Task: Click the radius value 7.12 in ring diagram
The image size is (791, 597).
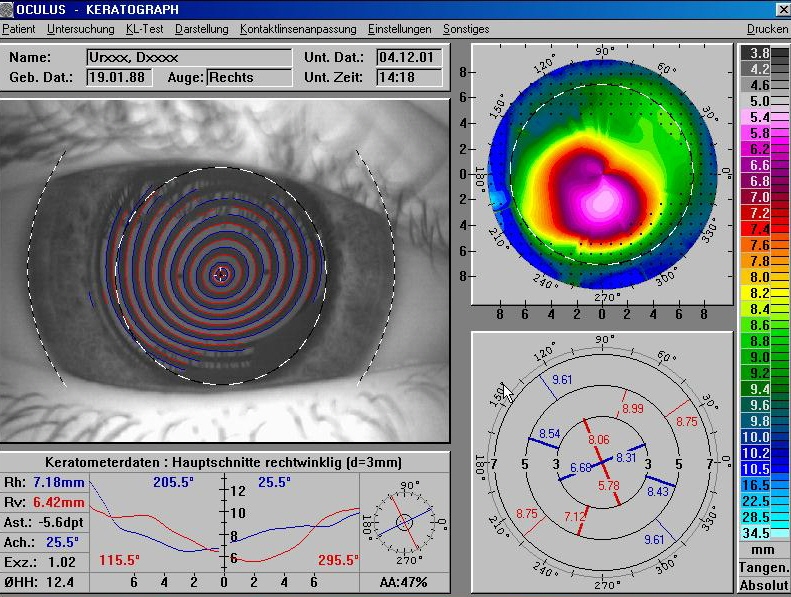Action: coord(575,517)
